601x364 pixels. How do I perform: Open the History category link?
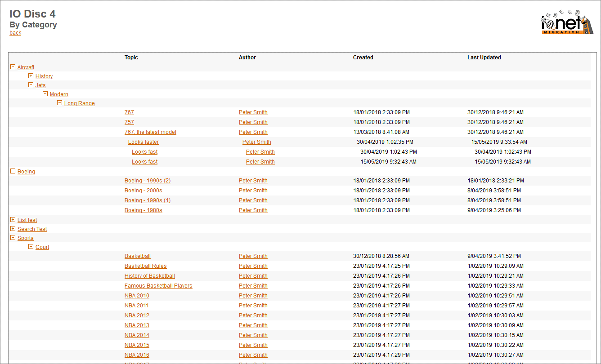click(x=44, y=76)
